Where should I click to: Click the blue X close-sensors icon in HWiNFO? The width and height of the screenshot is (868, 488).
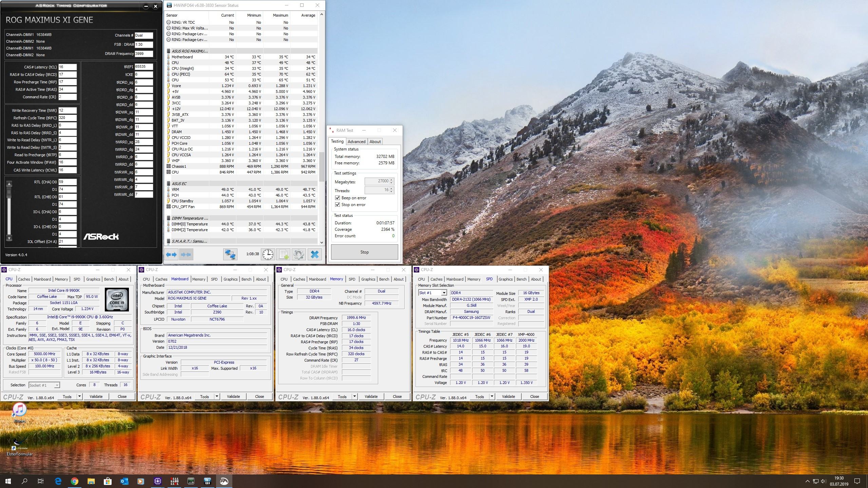tap(314, 254)
